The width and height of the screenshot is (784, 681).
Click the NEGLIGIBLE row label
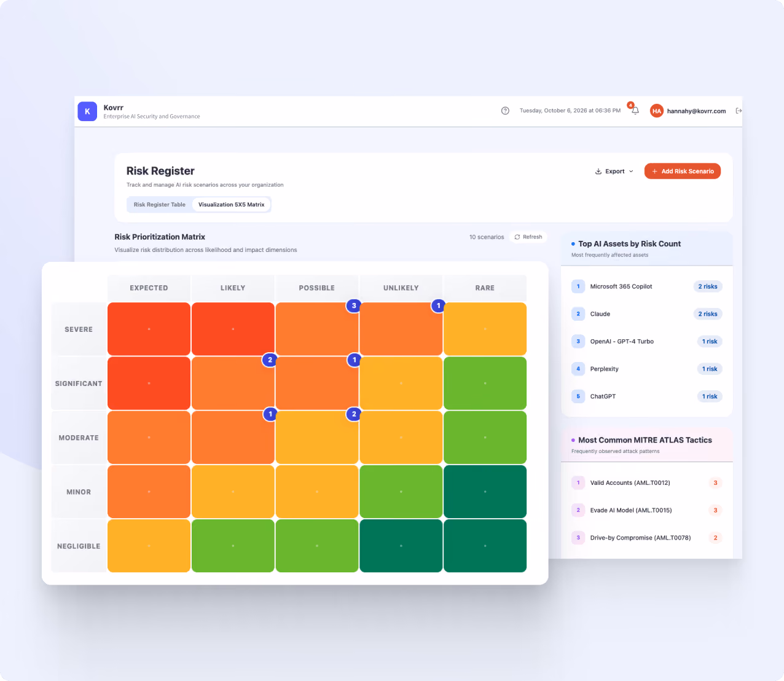[x=79, y=546]
